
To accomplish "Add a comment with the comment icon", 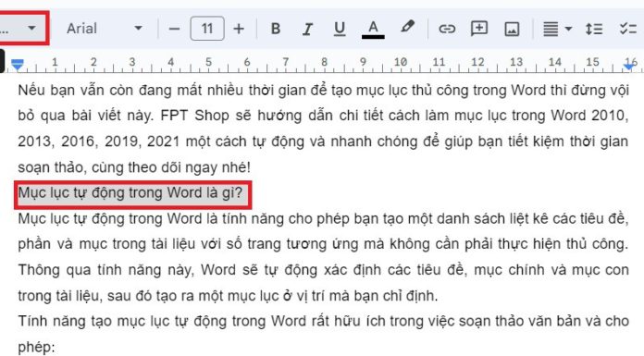I will click(x=479, y=29).
